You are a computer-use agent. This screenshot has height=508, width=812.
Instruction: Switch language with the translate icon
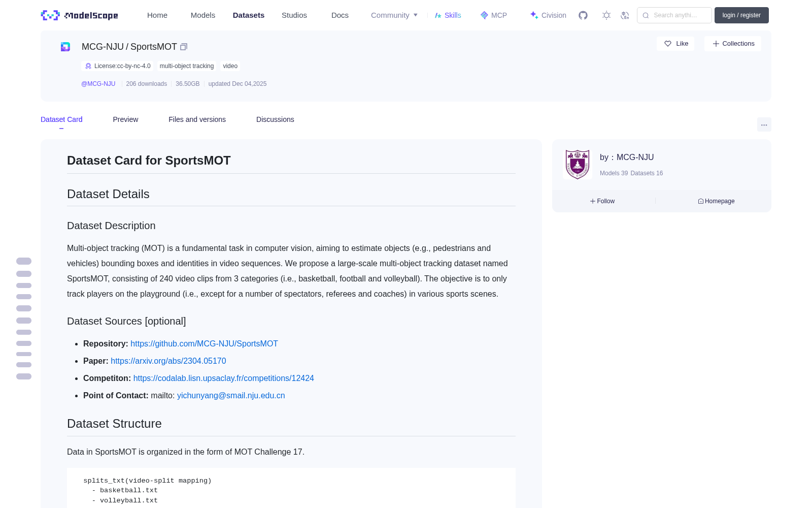(x=625, y=15)
